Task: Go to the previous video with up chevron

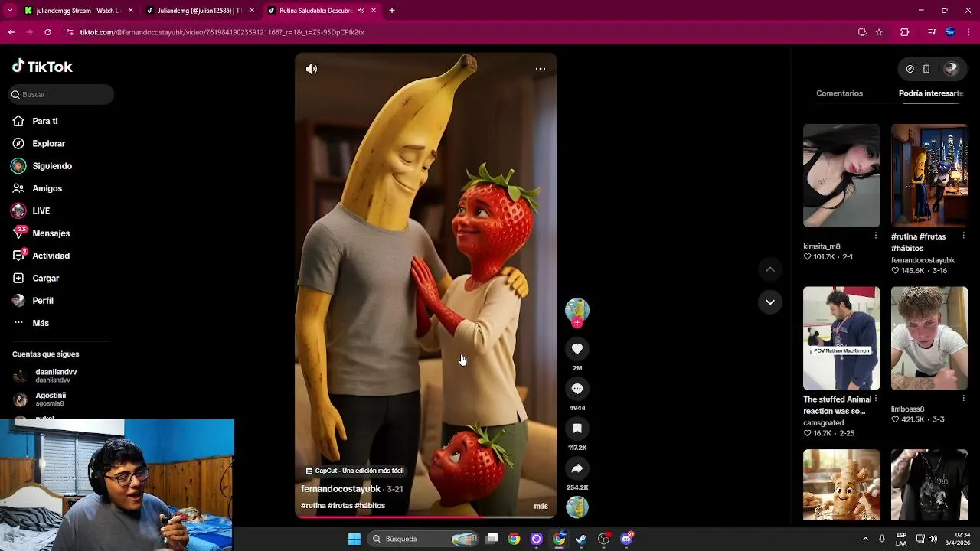Action: (770, 269)
